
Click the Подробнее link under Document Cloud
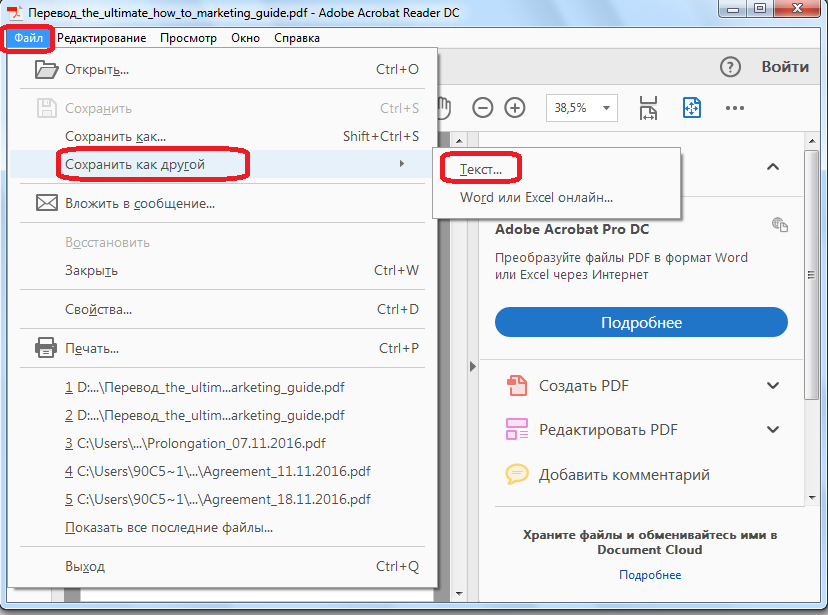(650, 575)
